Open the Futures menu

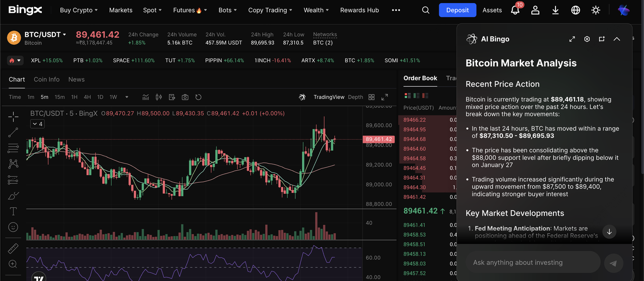pos(187,10)
